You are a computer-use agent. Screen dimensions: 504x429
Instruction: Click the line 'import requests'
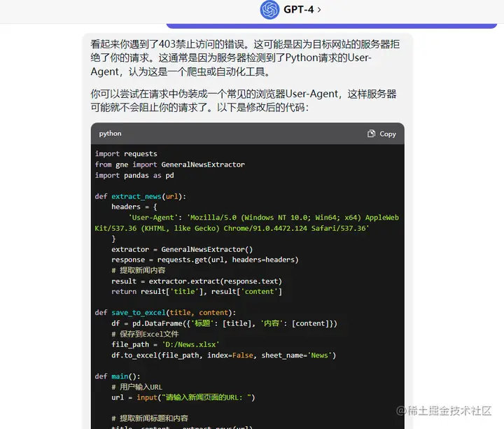(x=126, y=154)
